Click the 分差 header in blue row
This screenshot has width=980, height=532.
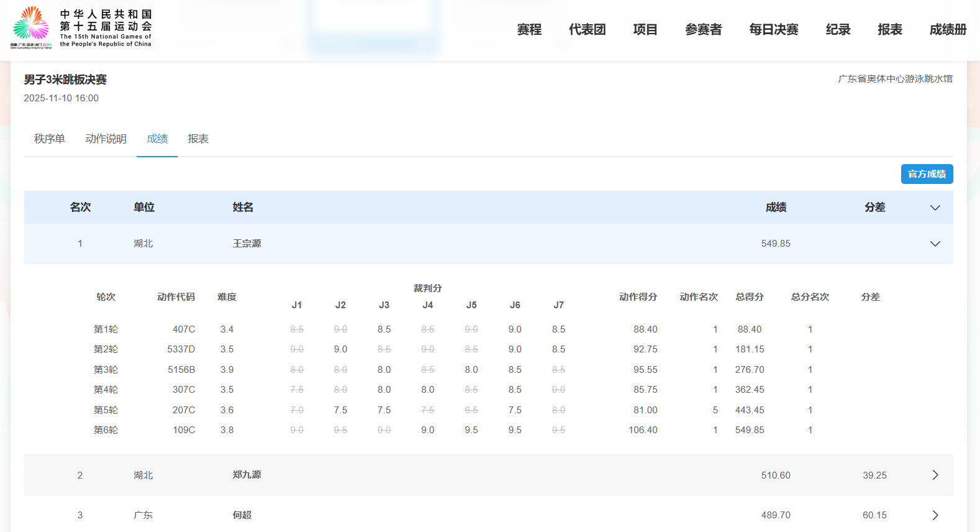point(874,207)
